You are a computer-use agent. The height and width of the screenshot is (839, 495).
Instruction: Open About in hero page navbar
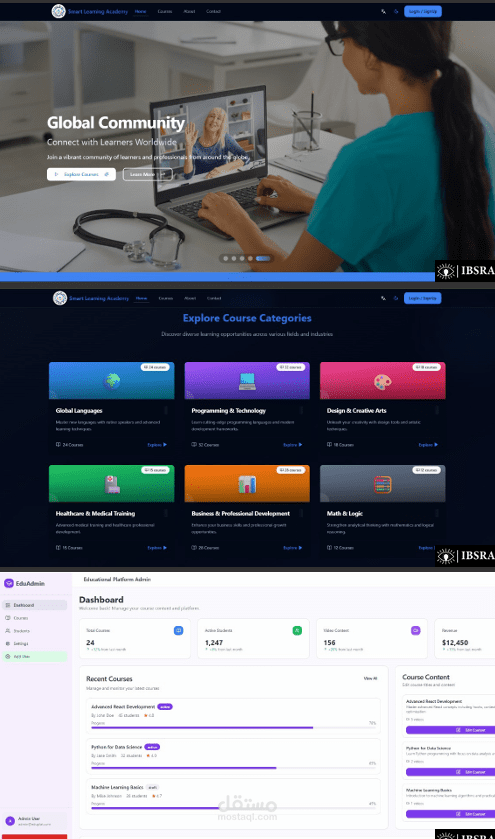(189, 11)
